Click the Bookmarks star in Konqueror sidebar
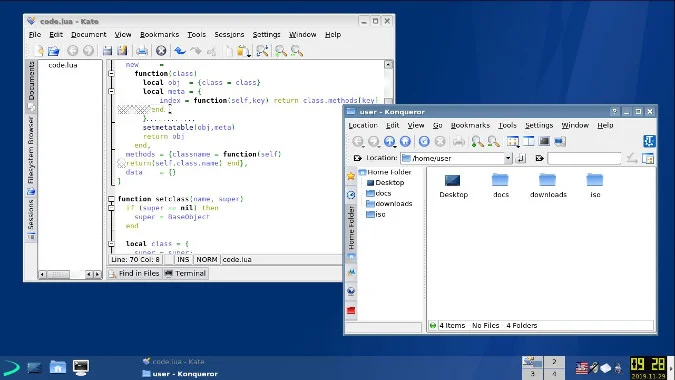This screenshot has width=675, height=380. click(x=351, y=176)
